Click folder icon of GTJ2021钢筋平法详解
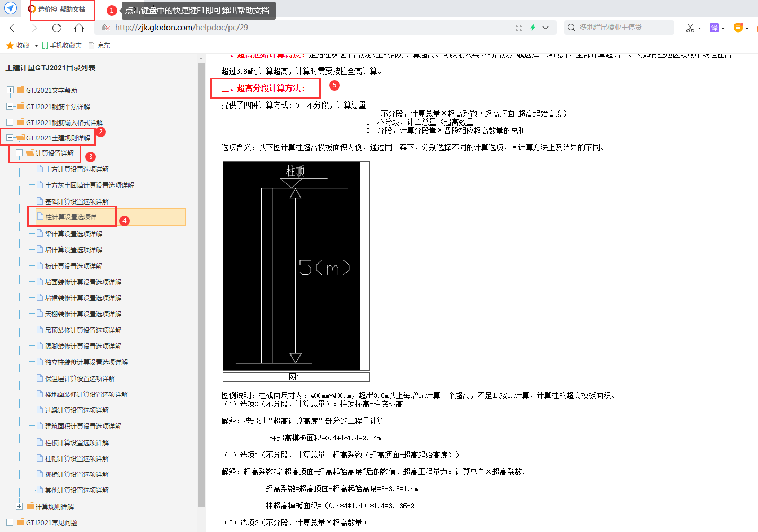 point(21,106)
